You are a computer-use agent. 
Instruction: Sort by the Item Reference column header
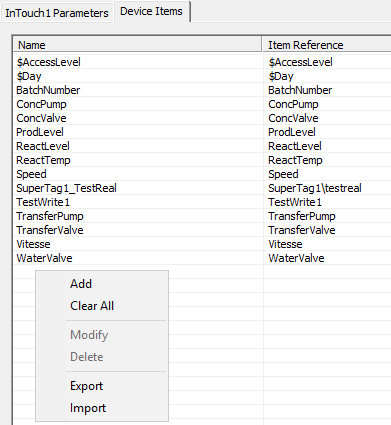327,45
